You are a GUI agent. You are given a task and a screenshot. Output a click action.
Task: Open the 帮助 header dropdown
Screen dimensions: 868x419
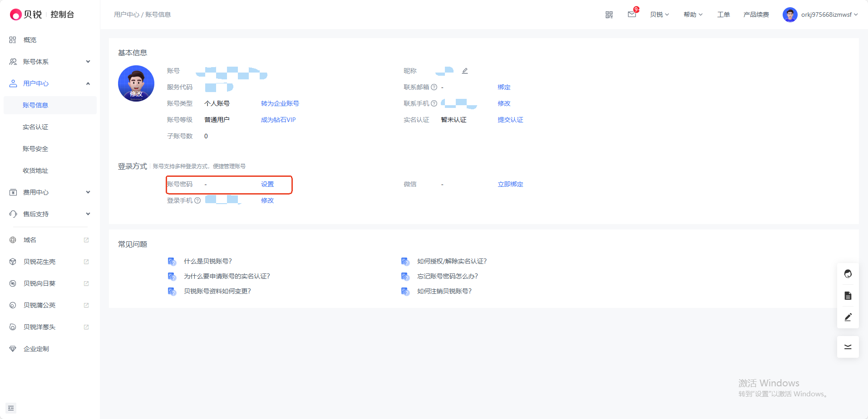coord(693,15)
